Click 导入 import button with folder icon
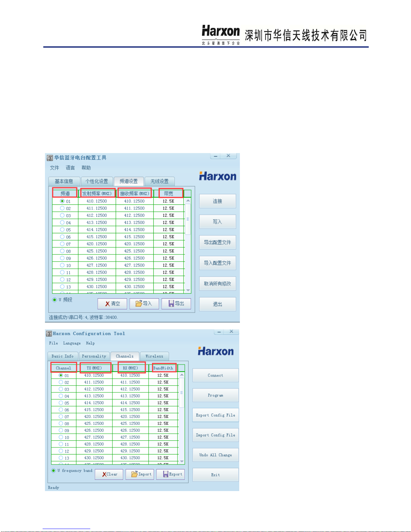 click(x=144, y=304)
